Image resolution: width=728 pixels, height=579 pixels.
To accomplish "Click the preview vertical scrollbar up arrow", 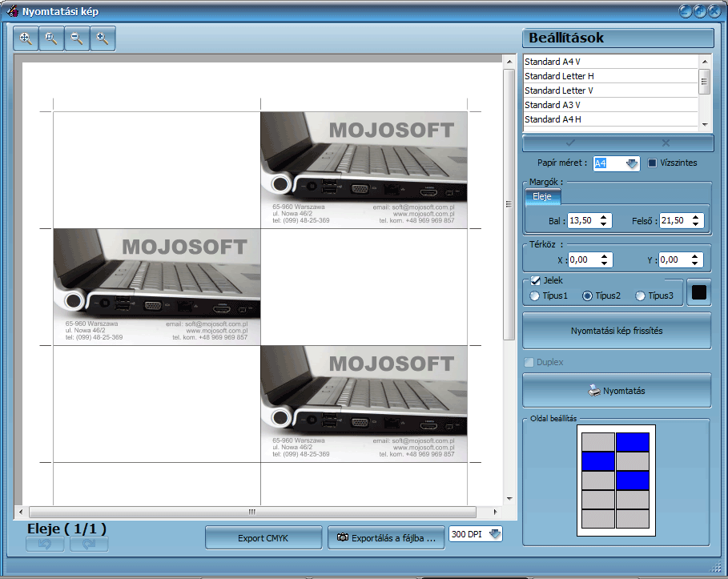I will (509, 62).
